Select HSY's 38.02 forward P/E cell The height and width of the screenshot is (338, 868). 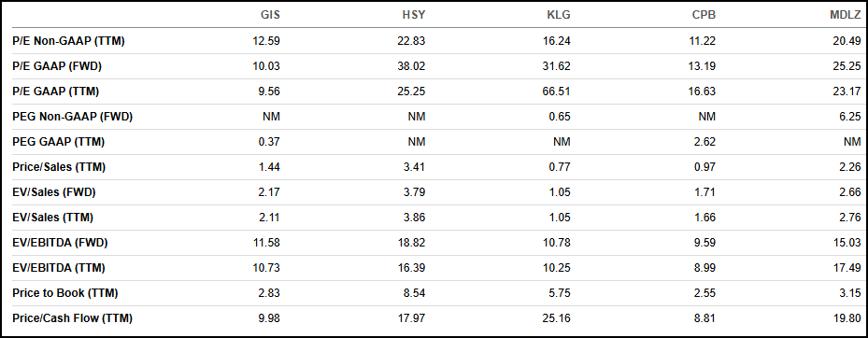(x=413, y=66)
